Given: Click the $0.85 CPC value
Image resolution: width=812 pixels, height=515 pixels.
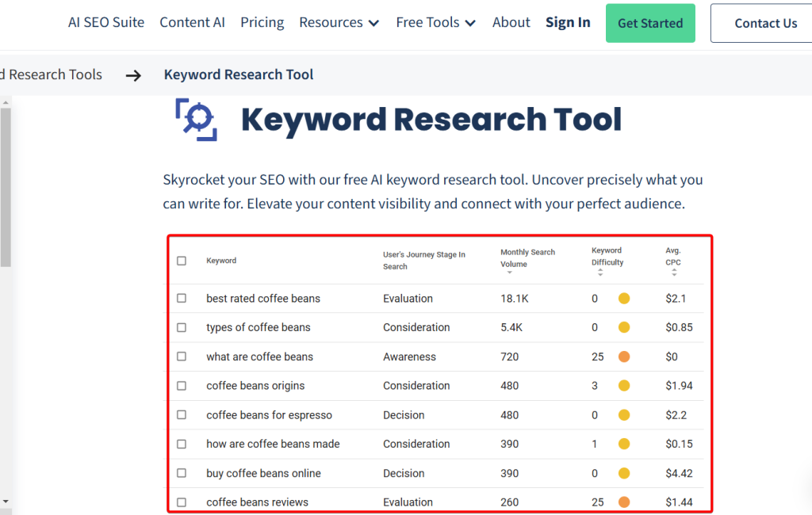Looking at the screenshot, I should tap(679, 328).
